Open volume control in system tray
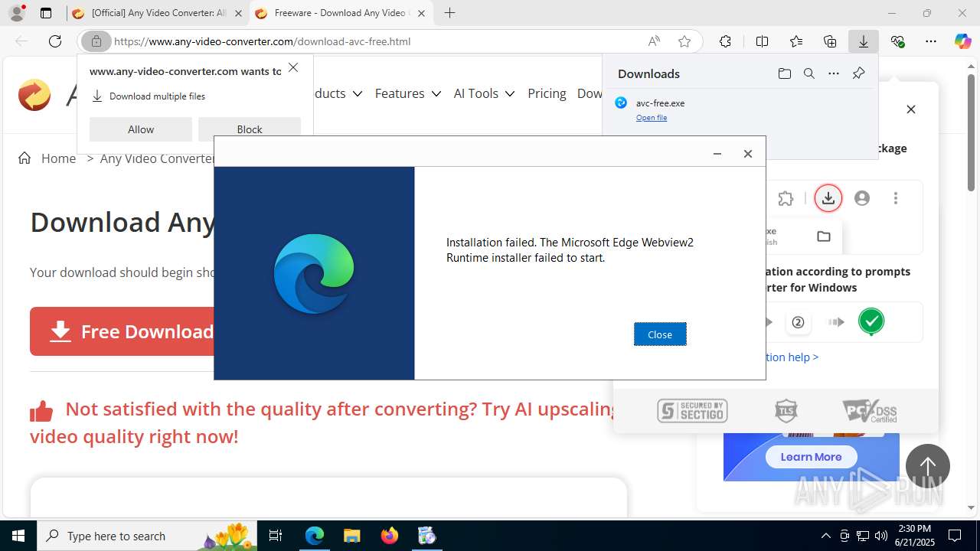 pos(881,536)
